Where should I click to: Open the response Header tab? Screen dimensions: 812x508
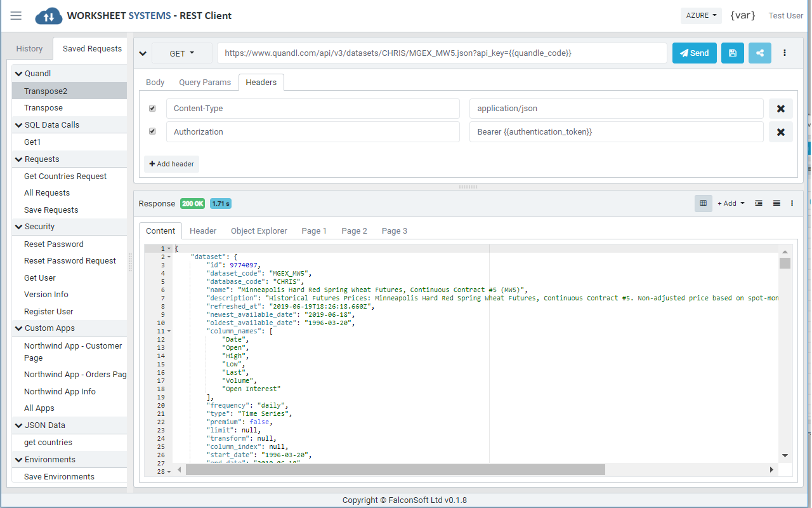click(x=203, y=231)
